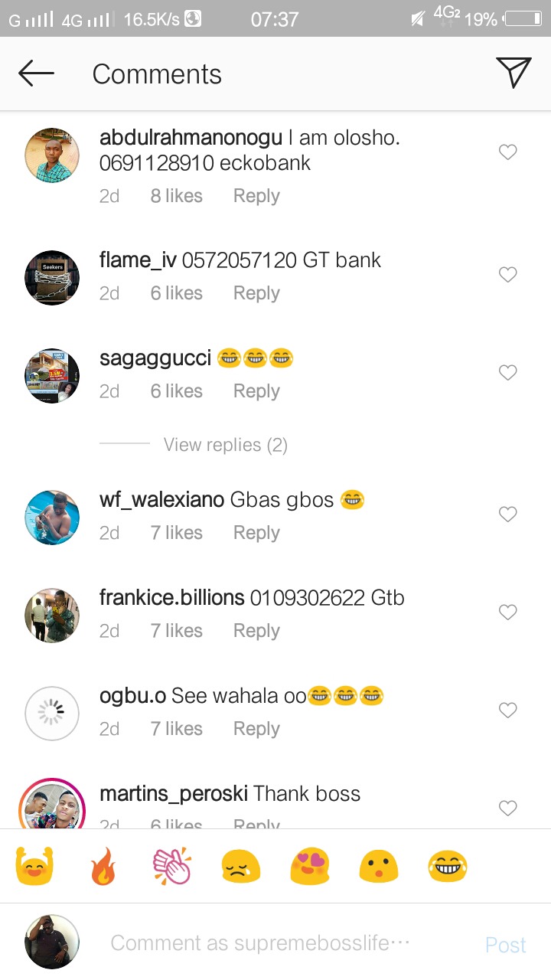Reply to flame_iv's comment
The height and width of the screenshot is (980, 551).
click(x=256, y=293)
